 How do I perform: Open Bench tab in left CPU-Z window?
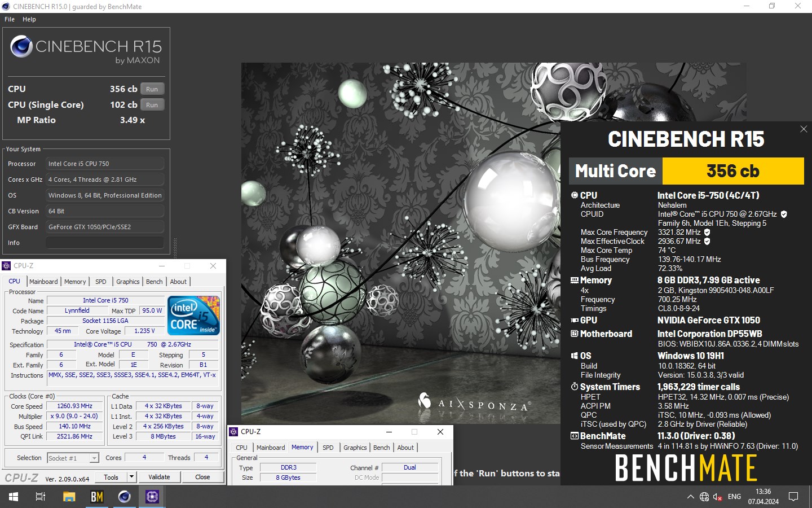point(155,282)
